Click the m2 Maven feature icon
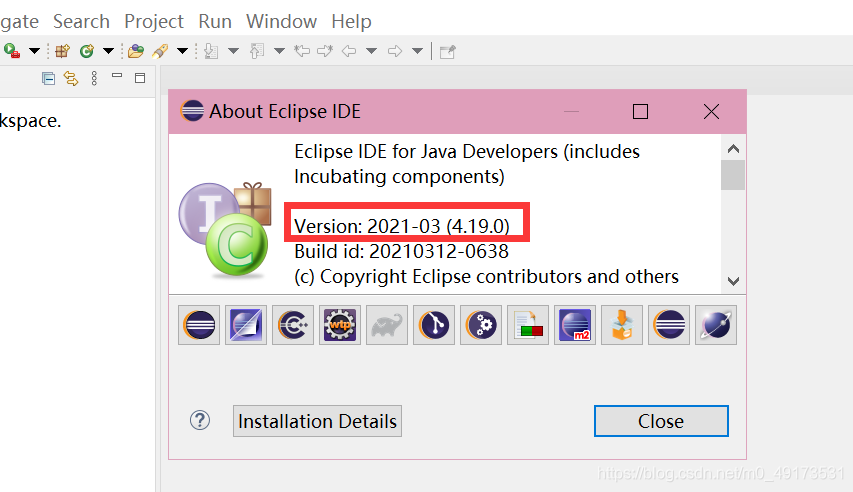Image resolution: width=853 pixels, height=492 pixels. coord(575,325)
